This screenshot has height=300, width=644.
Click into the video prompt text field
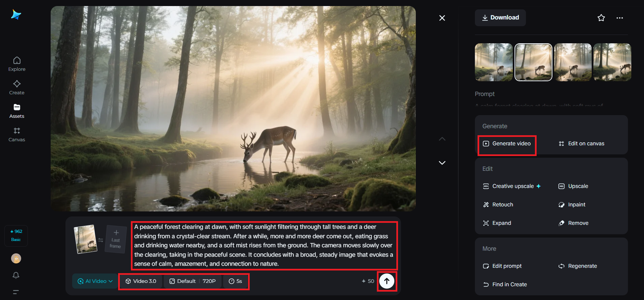264,245
